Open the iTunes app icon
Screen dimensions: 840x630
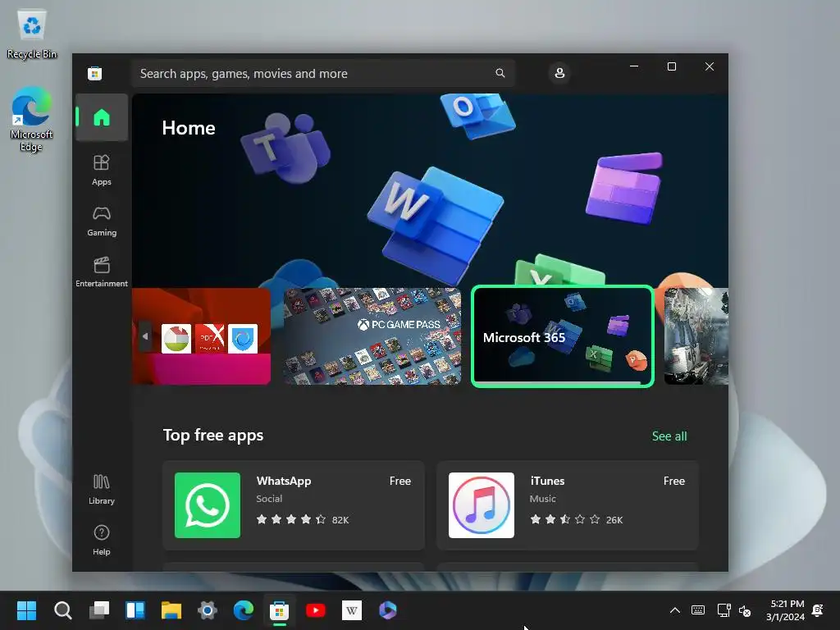[x=481, y=505]
